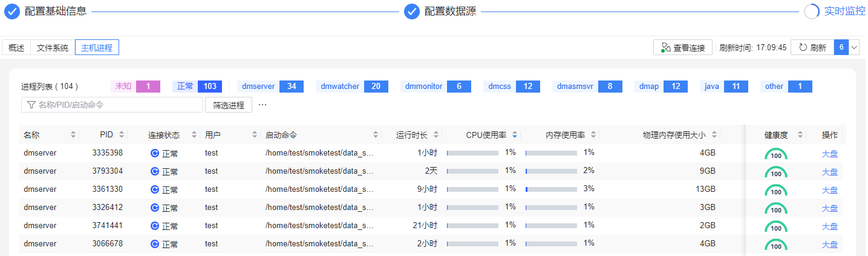Open 大盘 link for PID 3361330

830,190
